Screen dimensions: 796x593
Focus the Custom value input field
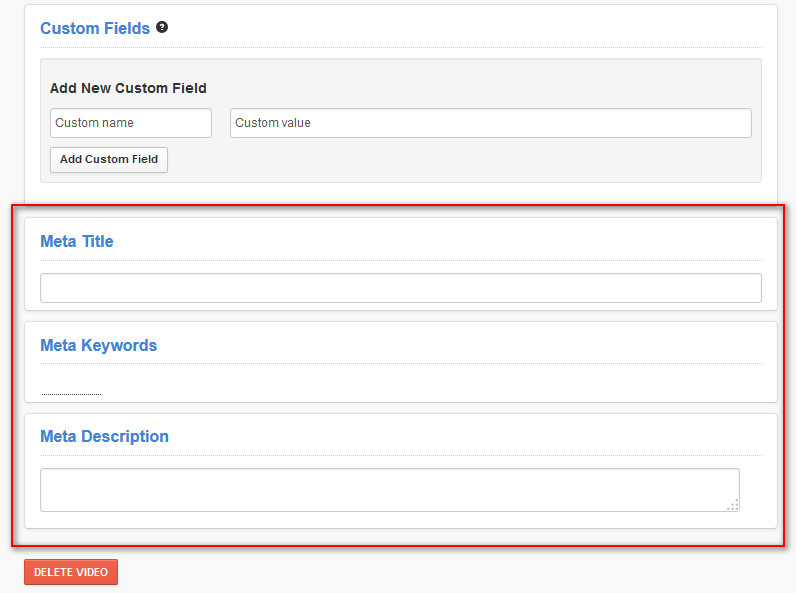490,123
